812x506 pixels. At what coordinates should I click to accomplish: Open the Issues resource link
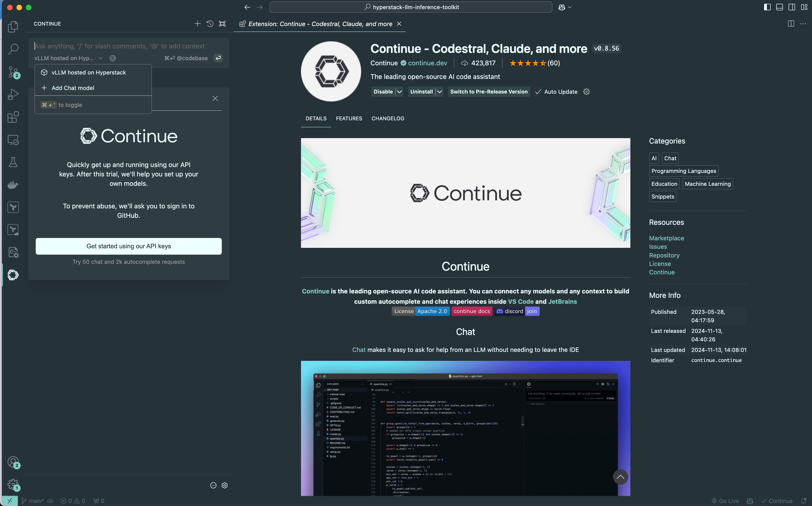658,247
